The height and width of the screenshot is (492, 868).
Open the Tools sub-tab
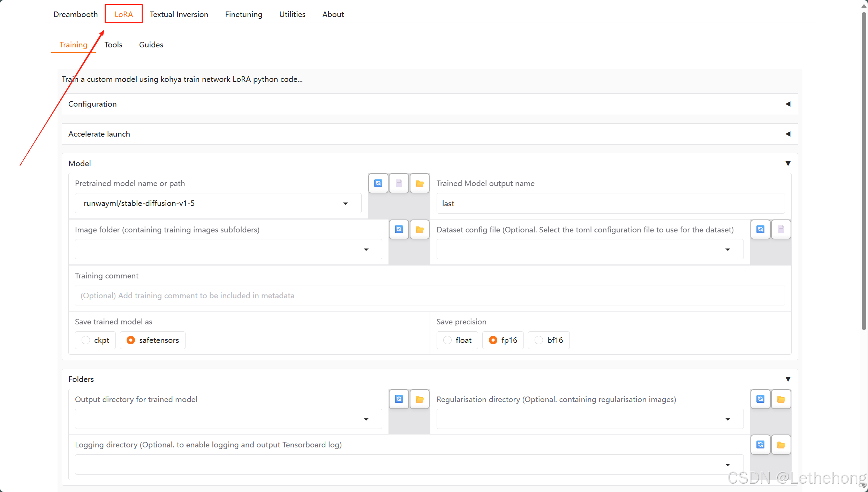(x=113, y=45)
